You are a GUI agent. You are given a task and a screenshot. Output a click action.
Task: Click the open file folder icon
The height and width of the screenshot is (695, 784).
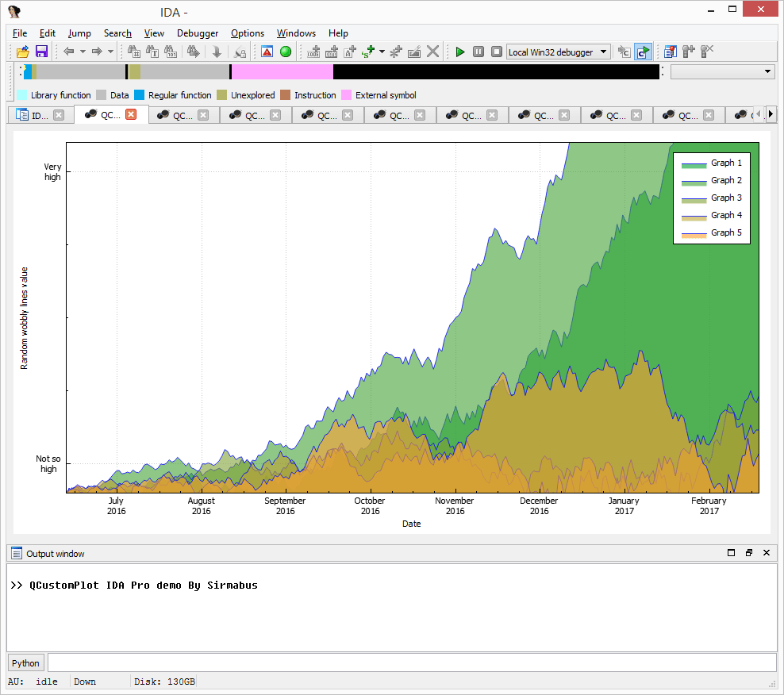[23, 52]
